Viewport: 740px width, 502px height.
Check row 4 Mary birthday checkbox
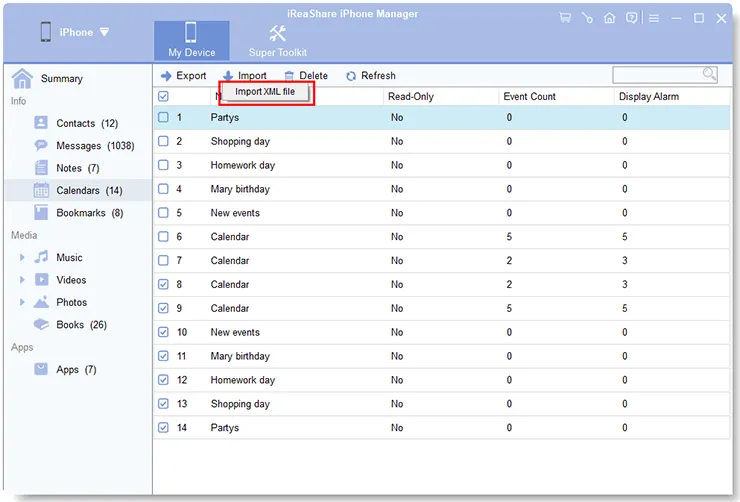pyautogui.click(x=163, y=189)
